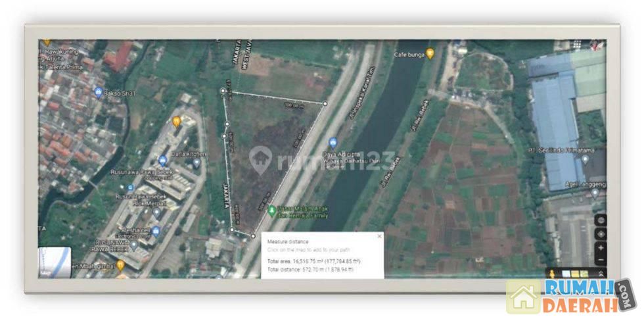Click the 3D tilt globe control
644x321 pixels.
pos(599,220)
